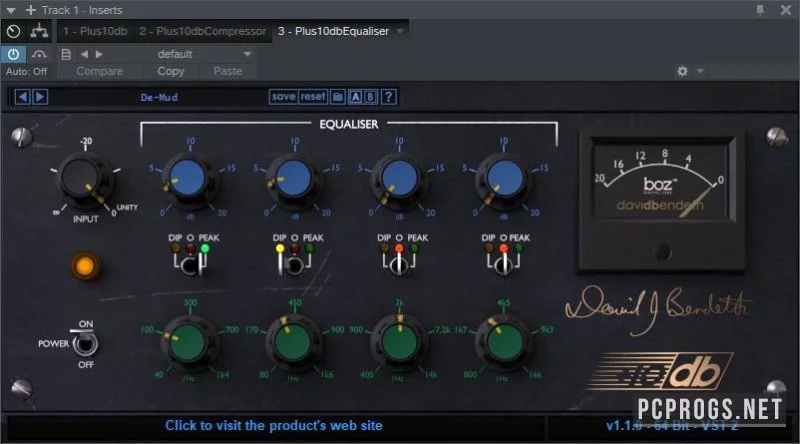Viewport: 800px width, 444px height.
Task: Go to previous host preset
Action: click(84, 54)
